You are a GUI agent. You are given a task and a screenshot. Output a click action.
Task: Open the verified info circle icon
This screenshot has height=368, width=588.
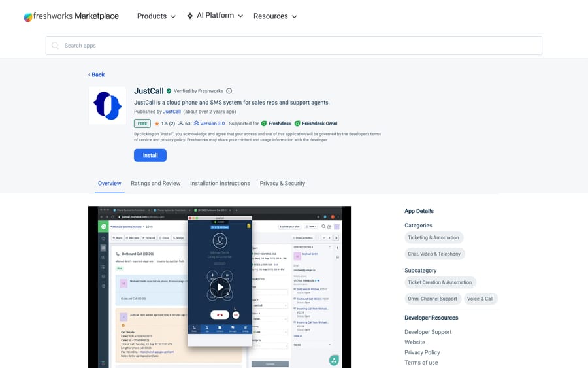point(229,91)
